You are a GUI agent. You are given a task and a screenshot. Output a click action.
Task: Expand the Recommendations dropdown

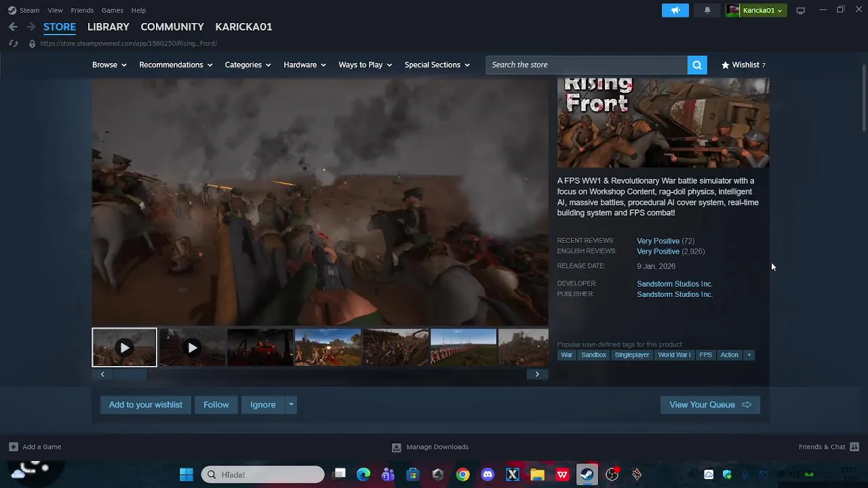click(x=176, y=65)
